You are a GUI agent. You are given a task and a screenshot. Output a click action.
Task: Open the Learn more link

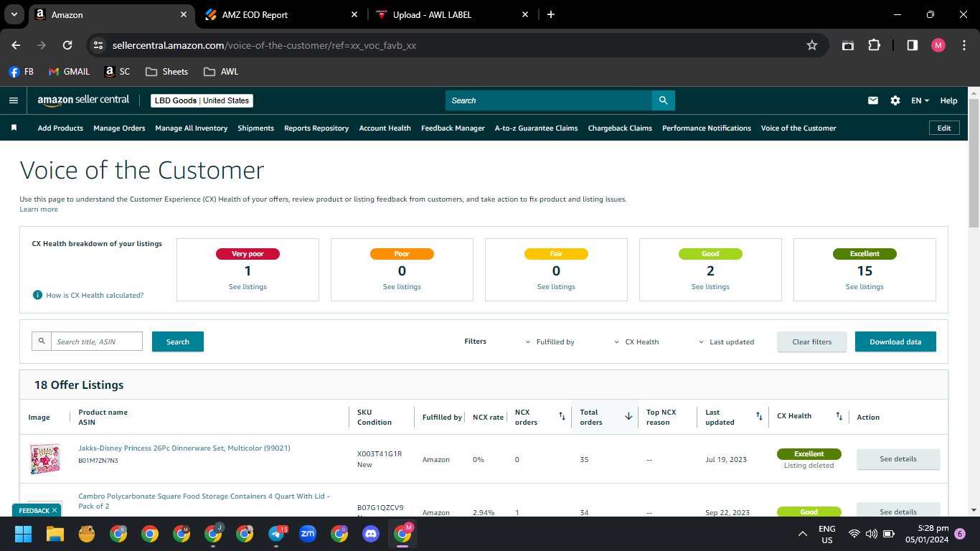pyautogui.click(x=39, y=209)
